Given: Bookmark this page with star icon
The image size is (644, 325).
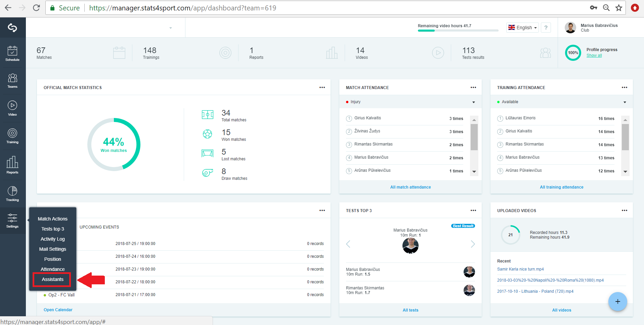Looking at the screenshot, I should [619, 8].
